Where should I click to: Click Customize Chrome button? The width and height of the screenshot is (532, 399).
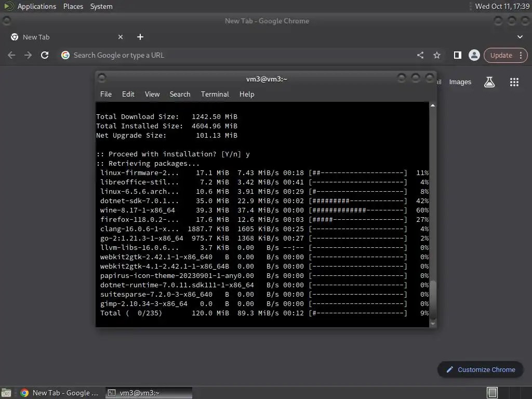click(x=481, y=369)
